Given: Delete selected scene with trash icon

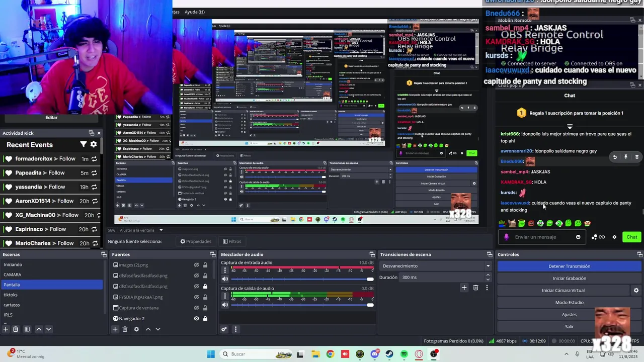Looking at the screenshot, I should (x=16, y=329).
